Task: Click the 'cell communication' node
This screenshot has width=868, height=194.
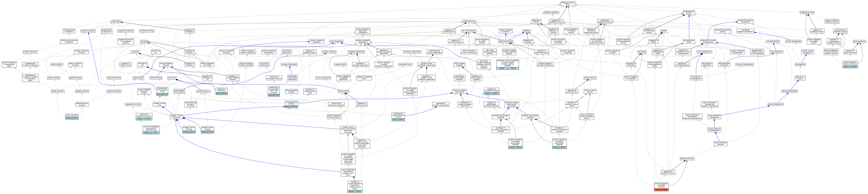Action: tap(469, 31)
